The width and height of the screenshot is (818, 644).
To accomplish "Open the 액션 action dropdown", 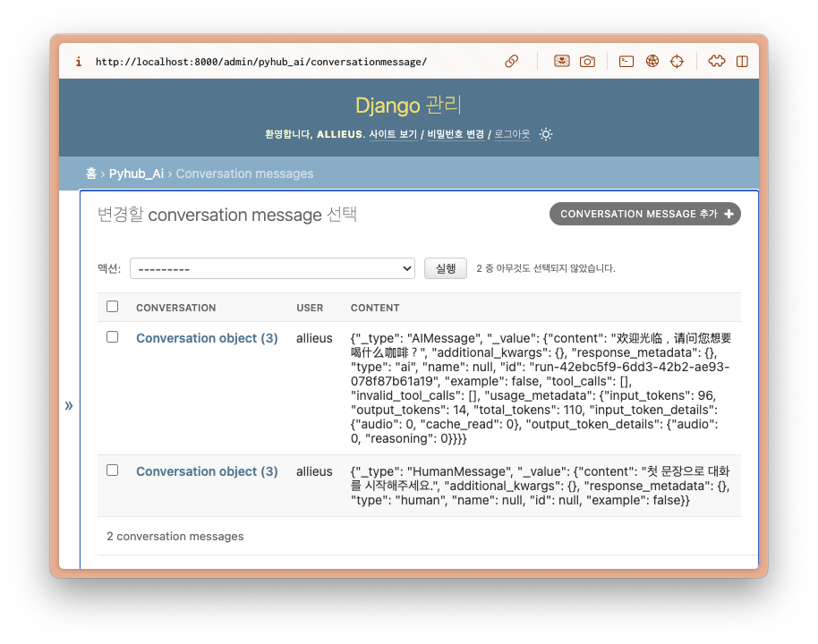I will coord(272,268).
